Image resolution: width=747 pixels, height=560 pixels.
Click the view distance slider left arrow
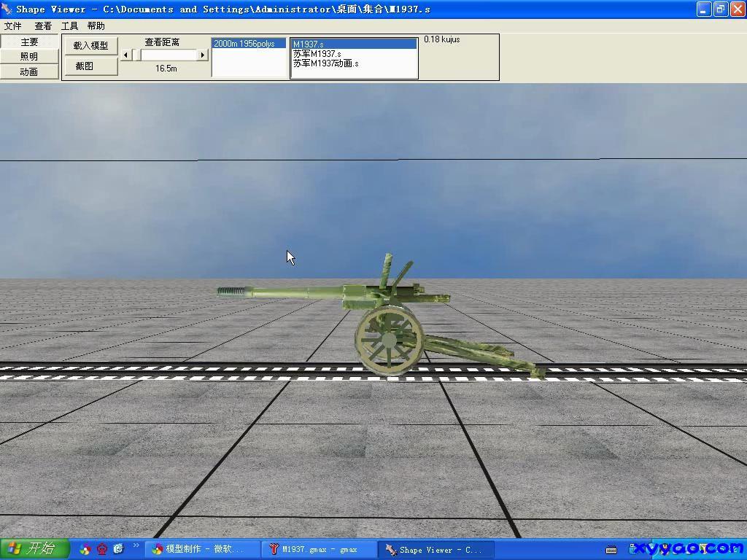coord(126,55)
